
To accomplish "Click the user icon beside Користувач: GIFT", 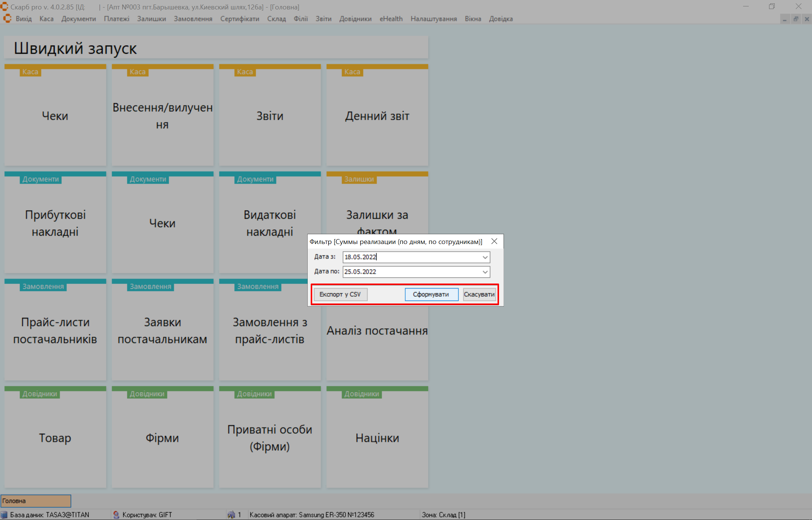I will click(116, 515).
